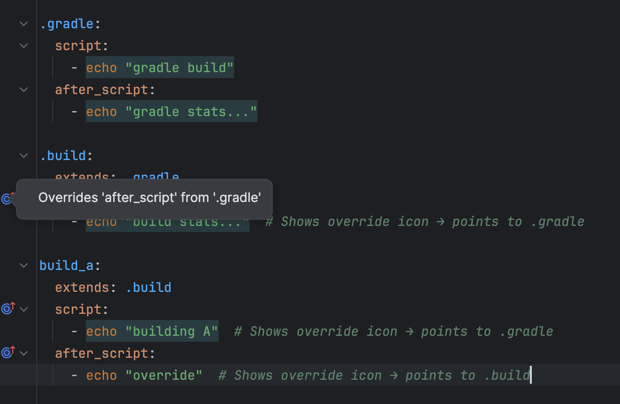Fold the build_a job section
Viewport: 620px width, 404px height.
tap(24, 265)
